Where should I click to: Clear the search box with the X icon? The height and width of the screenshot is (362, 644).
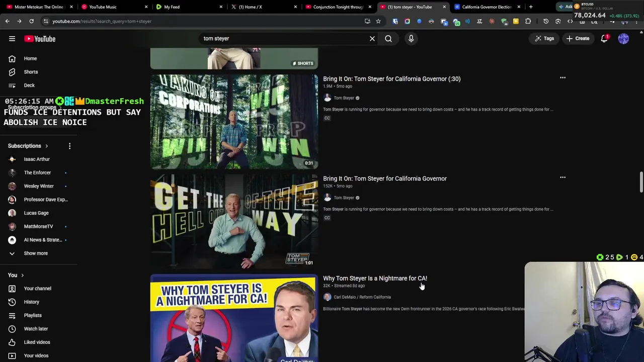372,39
